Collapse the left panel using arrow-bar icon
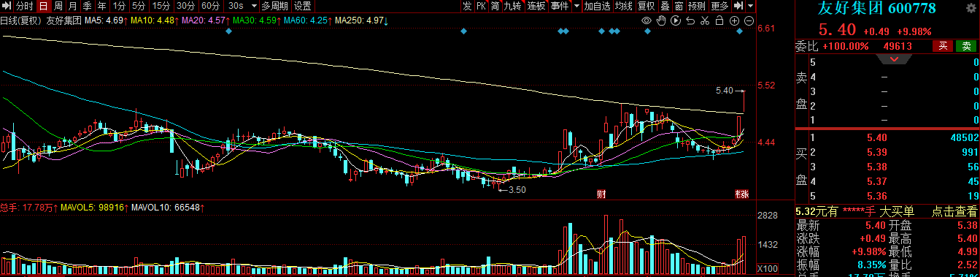This screenshot has height=277, width=980. click(7, 6)
